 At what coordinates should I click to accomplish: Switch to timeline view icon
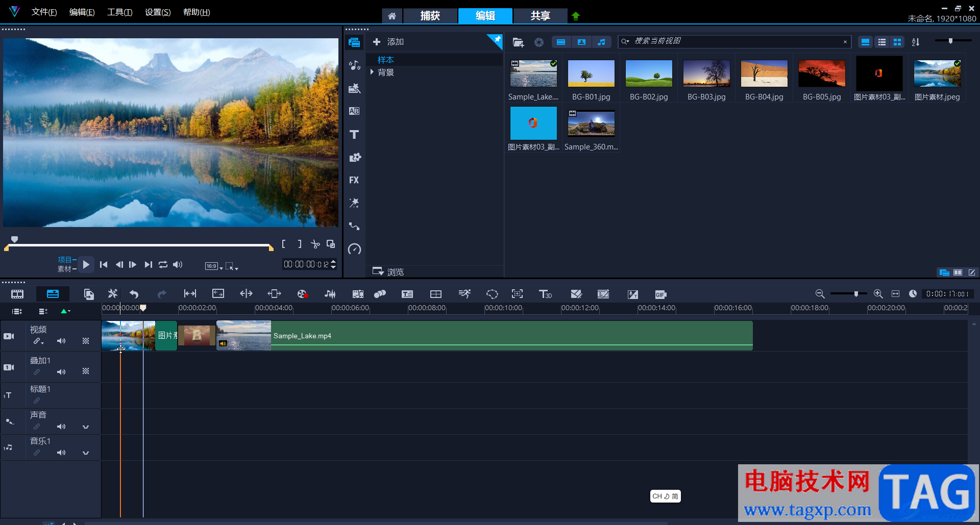[x=53, y=294]
